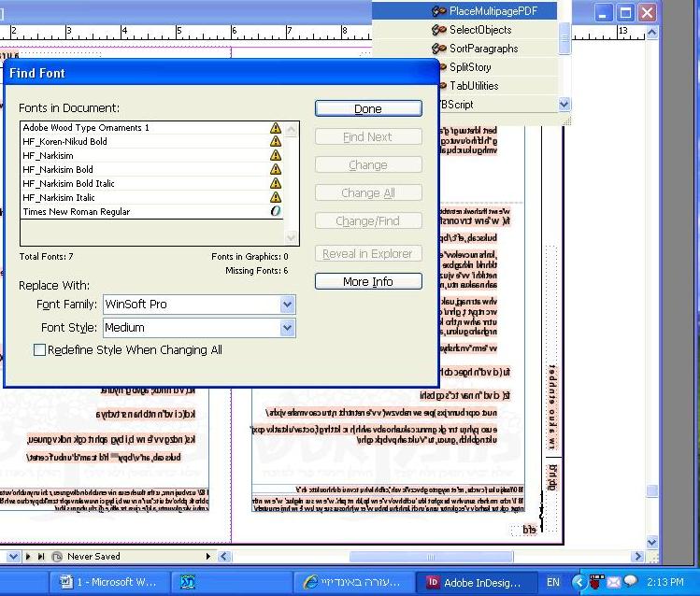Switch to Adobe InDesign taskbar button
700x596 pixels.
[x=476, y=582]
